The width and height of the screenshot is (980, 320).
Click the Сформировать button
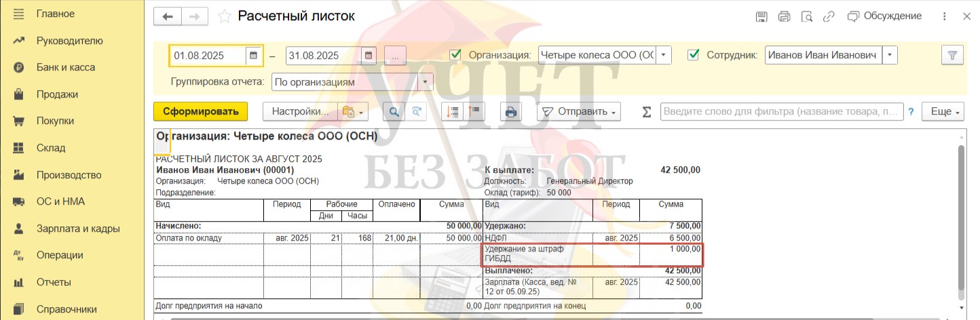click(x=200, y=112)
